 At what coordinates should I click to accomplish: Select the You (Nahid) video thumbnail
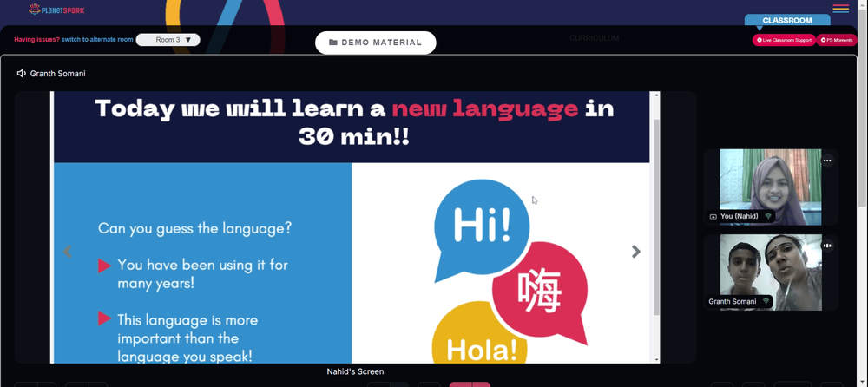(771, 187)
